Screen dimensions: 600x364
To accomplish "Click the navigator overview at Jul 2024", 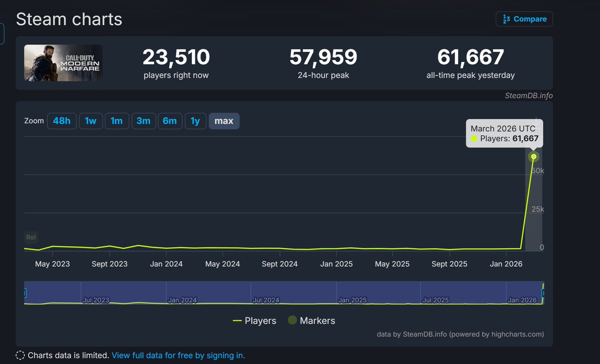I will pyautogui.click(x=266, y=300).
